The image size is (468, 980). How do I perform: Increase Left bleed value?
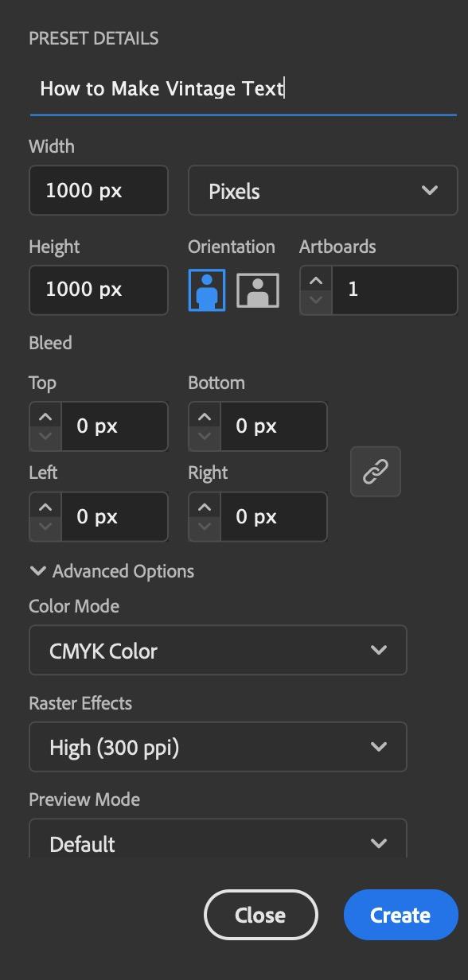tap(45, 506)
